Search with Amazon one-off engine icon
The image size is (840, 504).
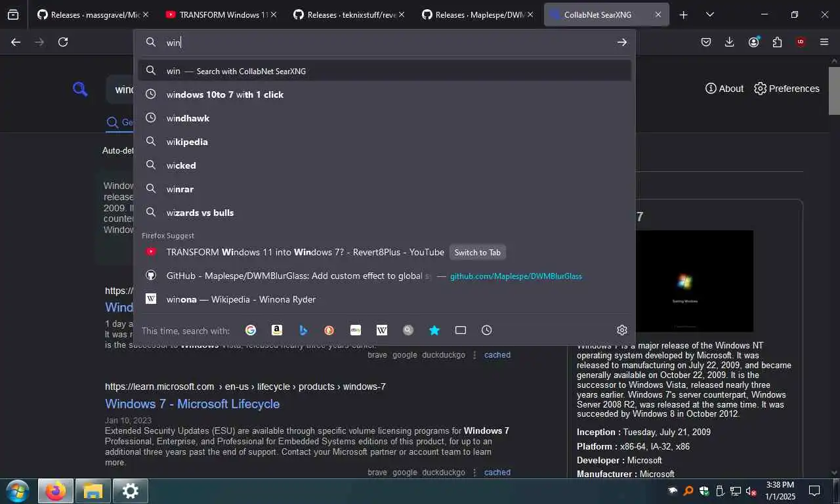(277, 330)
